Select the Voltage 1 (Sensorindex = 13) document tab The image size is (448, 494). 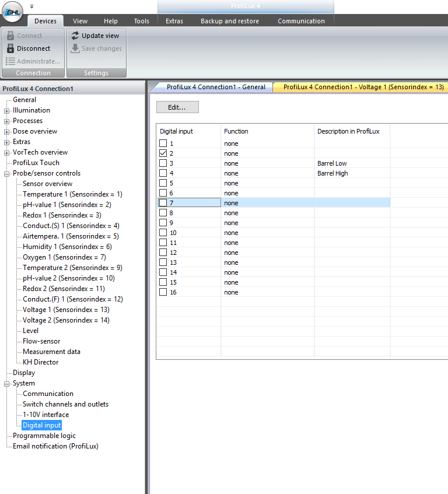tap(363, 87)
